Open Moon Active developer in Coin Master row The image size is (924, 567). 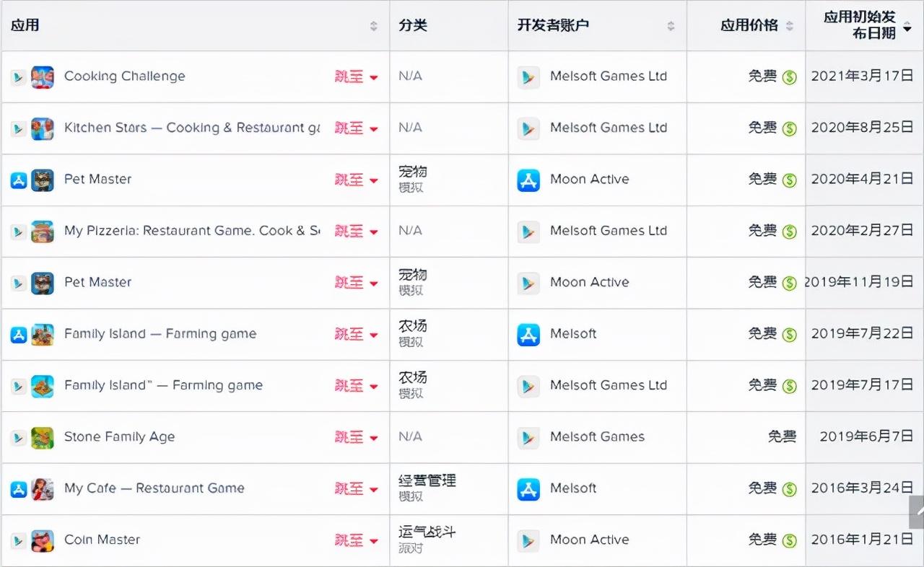click(x=589, y=540)
